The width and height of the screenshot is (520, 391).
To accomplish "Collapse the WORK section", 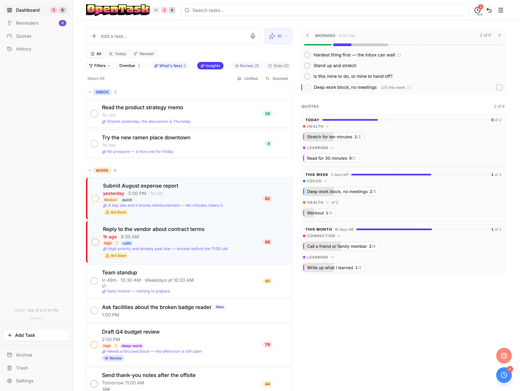I will pos(90,170).
